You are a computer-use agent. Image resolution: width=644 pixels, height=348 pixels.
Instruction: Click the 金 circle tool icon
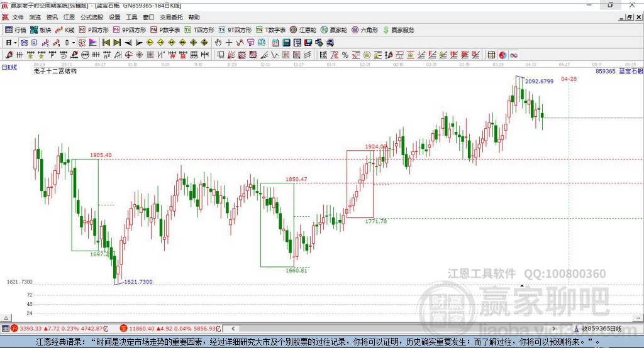coord(367,55)
